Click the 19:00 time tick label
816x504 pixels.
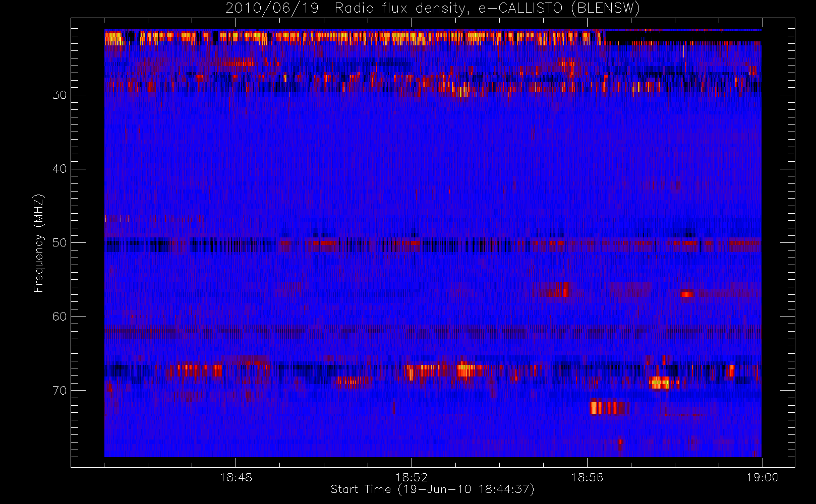click(763, 477)
